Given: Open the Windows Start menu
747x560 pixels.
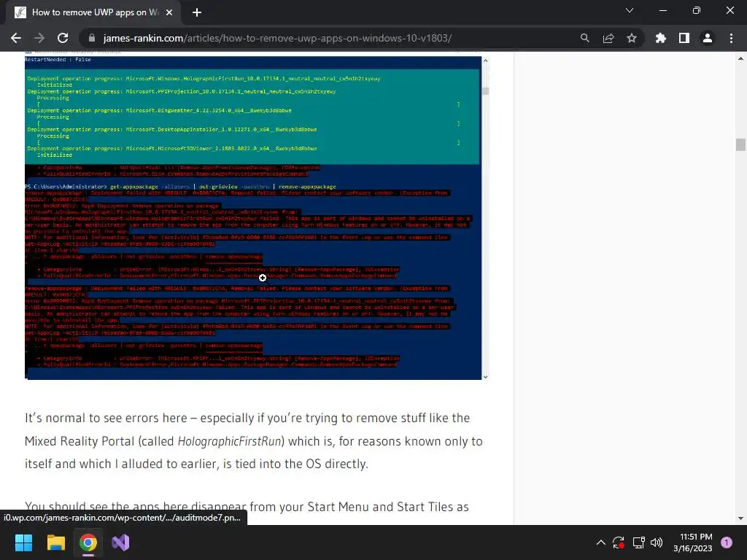Looking at the screenshot, I should (23, 542).
